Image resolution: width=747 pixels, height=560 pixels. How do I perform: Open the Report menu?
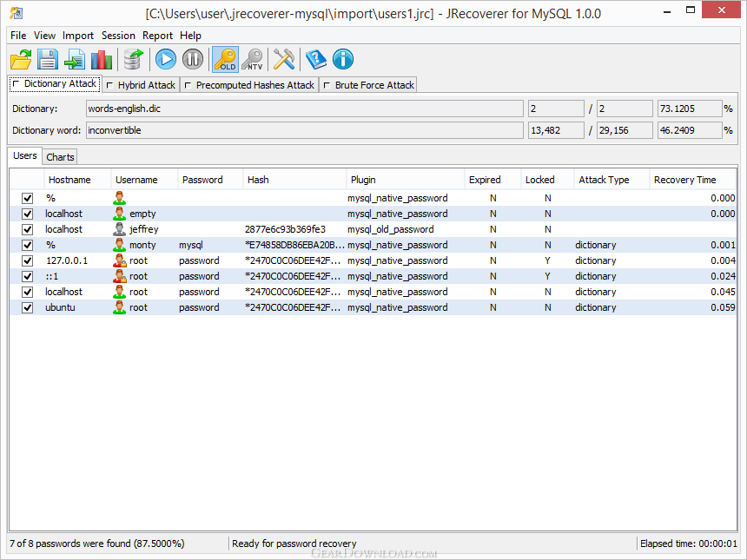click(157, 36)
